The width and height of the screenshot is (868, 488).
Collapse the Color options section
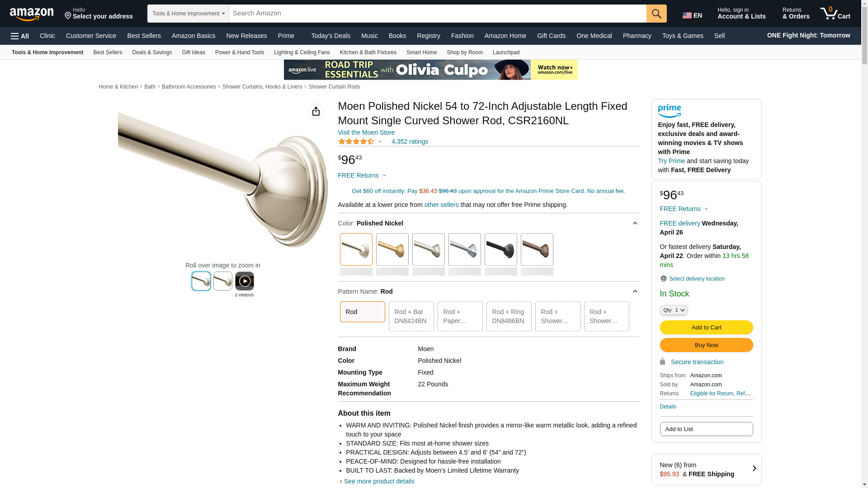[635, 223]
